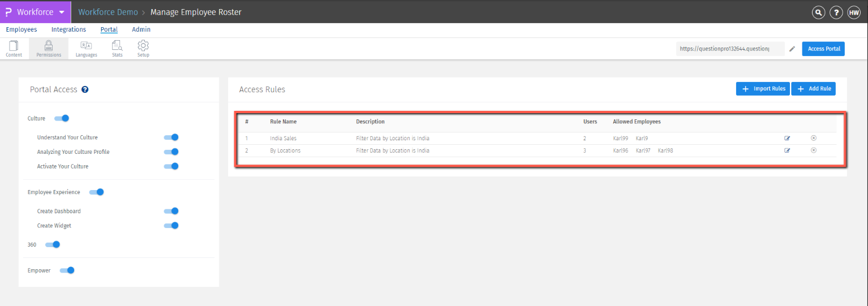Screen dimensions: 868x306
Task: Click employee Karl98 in By Locations row
Action: click(665, 150)
